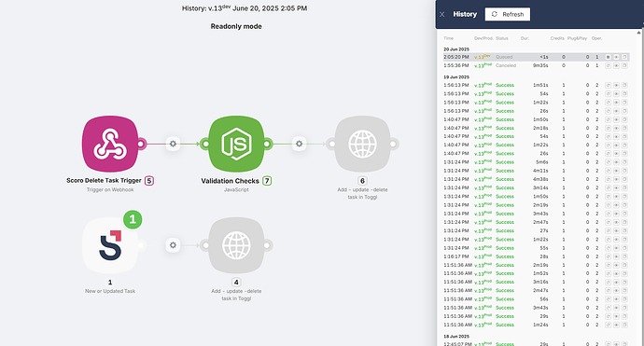Viewport: 644px width, 346px height.
Task: Click the Scoro Delete Task Trigger webhook node
Action: (x=110, y=144)
